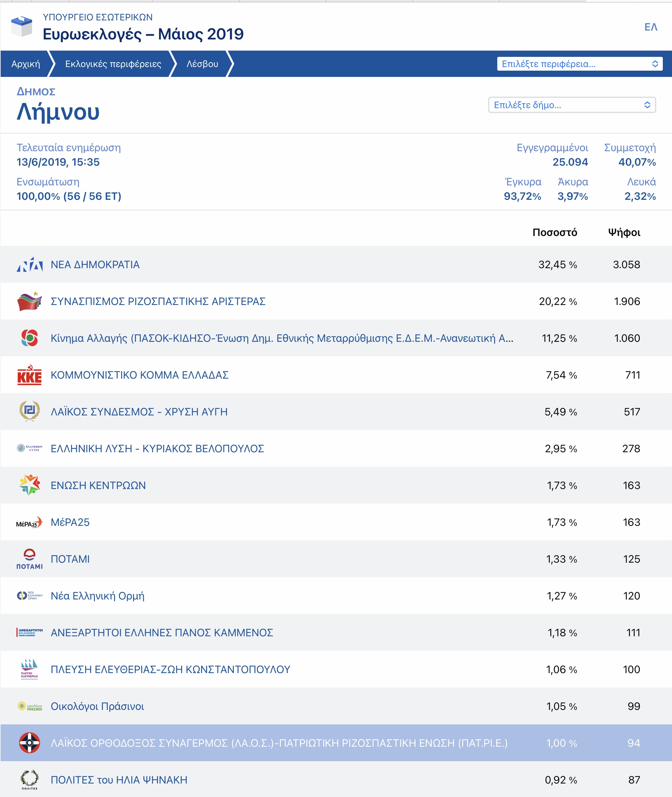
Task: Switch language via the ΕΛ link
Action: pos(651,27)
